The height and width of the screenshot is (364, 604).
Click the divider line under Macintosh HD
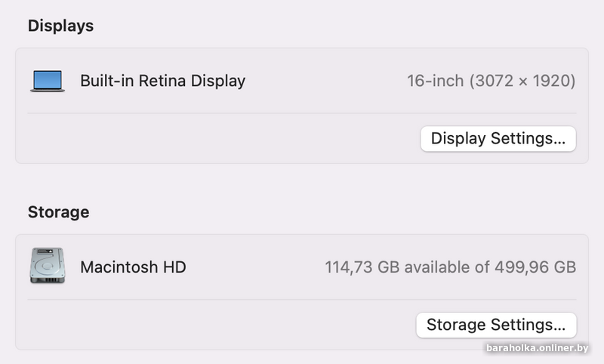(302, 299)
